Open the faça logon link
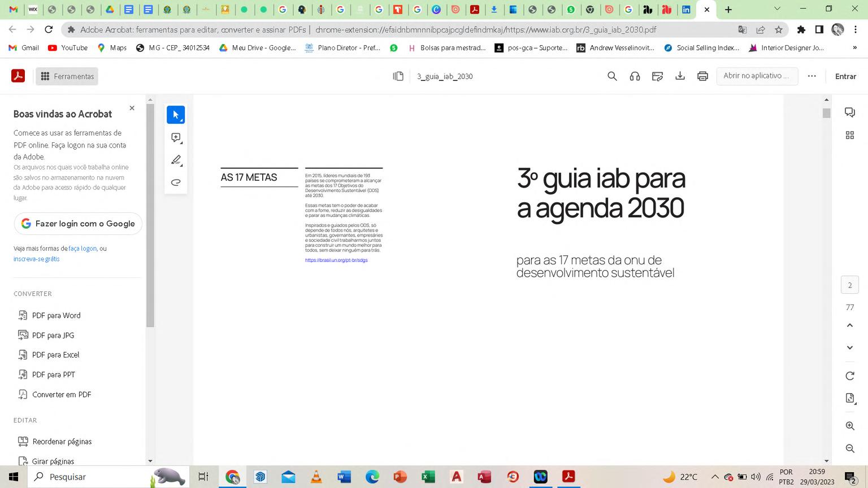Image resolution: width=868 pixels, height=488 pixels. [x=83, y=249]
